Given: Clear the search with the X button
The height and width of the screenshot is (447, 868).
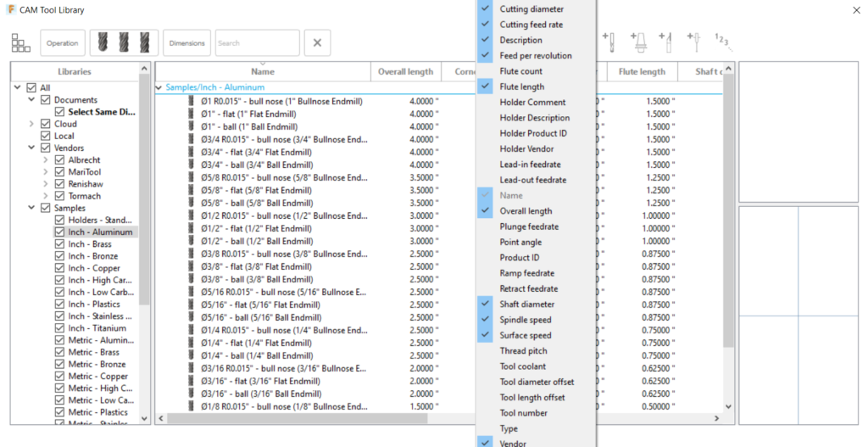Looking at the screenshot, I should tap(317, 42).
